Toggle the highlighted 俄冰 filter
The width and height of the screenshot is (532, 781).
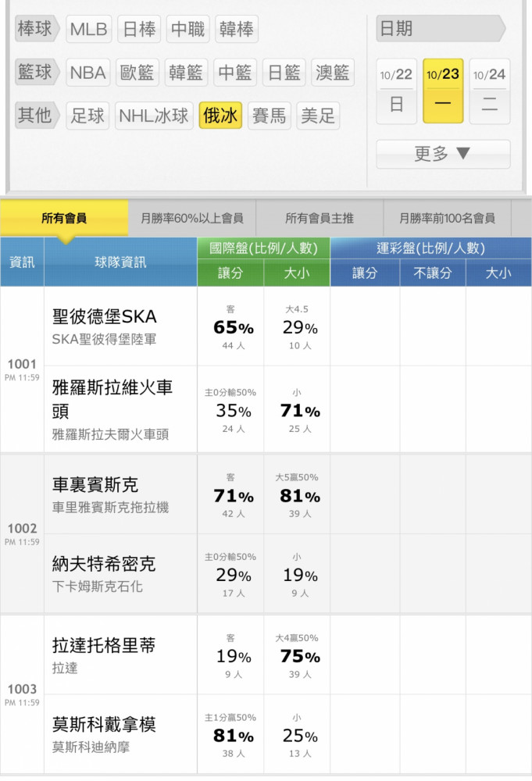pyautogui.click(x=220, y=116)
